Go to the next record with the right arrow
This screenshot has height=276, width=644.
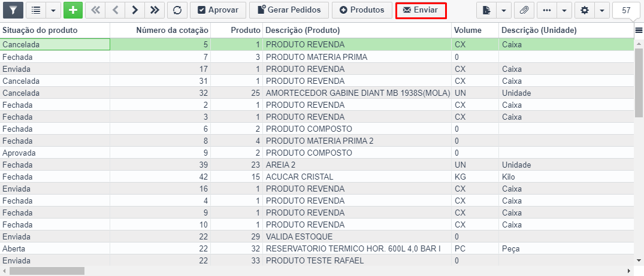click(135, 10)
